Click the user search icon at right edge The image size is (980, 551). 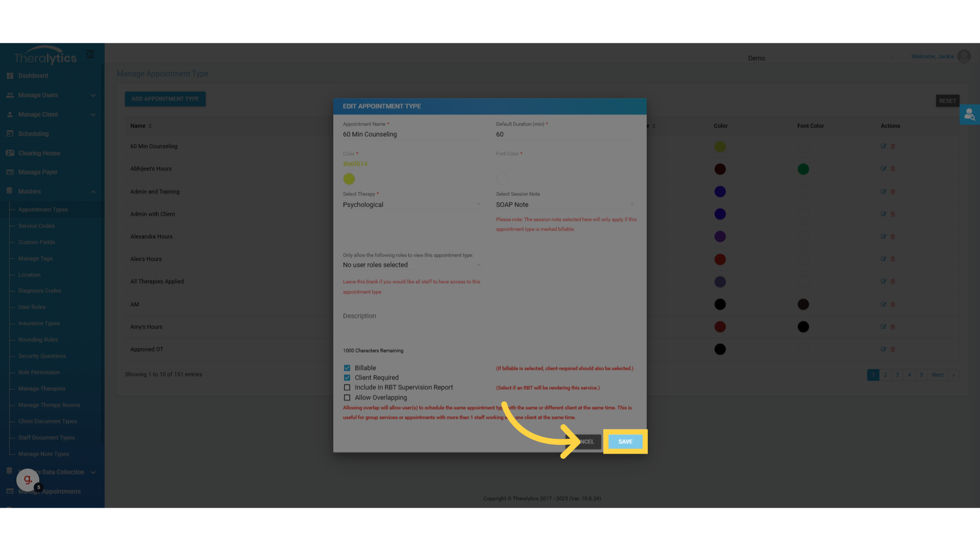point(969,115)
